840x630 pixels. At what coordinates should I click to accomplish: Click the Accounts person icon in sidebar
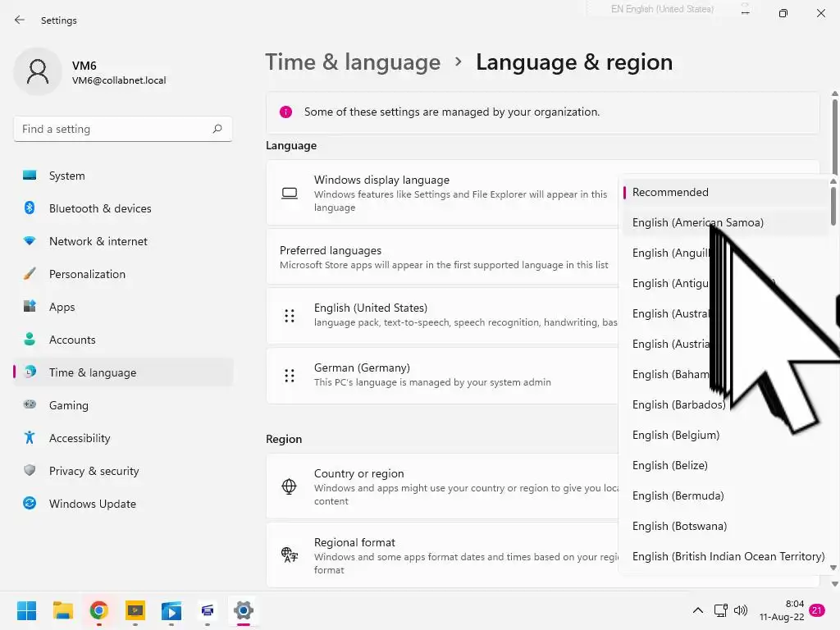coord(30,339)
